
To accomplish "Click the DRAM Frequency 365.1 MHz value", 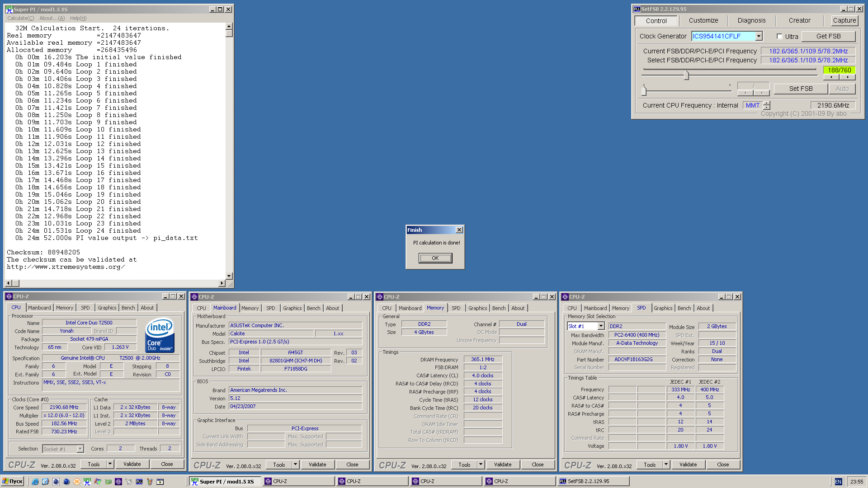I will click(483, 359).
